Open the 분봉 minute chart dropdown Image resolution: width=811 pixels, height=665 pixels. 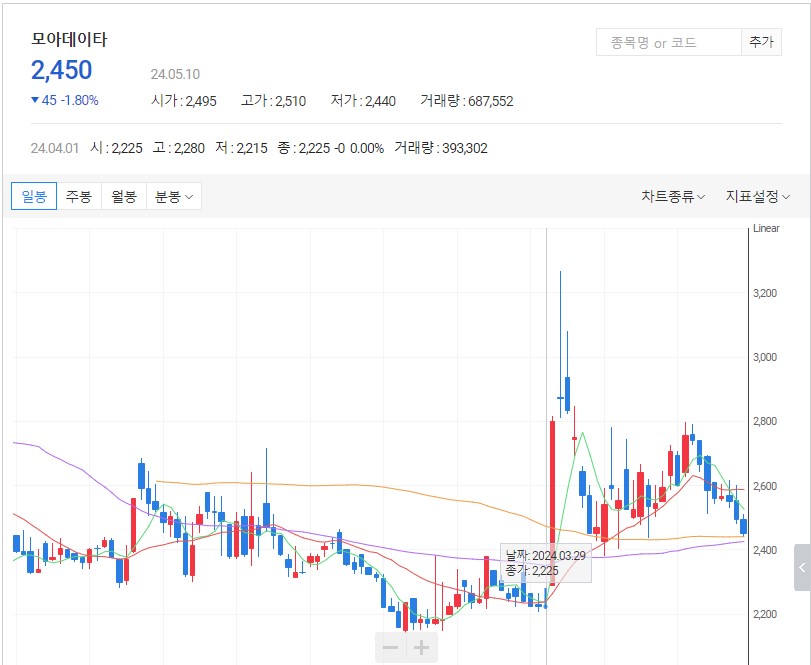tap(174, 196)
